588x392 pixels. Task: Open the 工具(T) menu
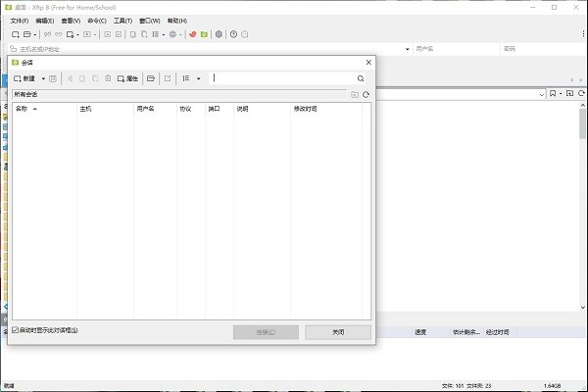[122, 21]
